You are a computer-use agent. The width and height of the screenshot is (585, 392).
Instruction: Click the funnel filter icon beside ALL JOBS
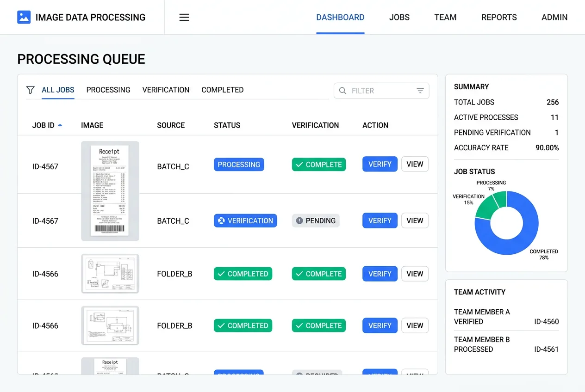[30, 90]
